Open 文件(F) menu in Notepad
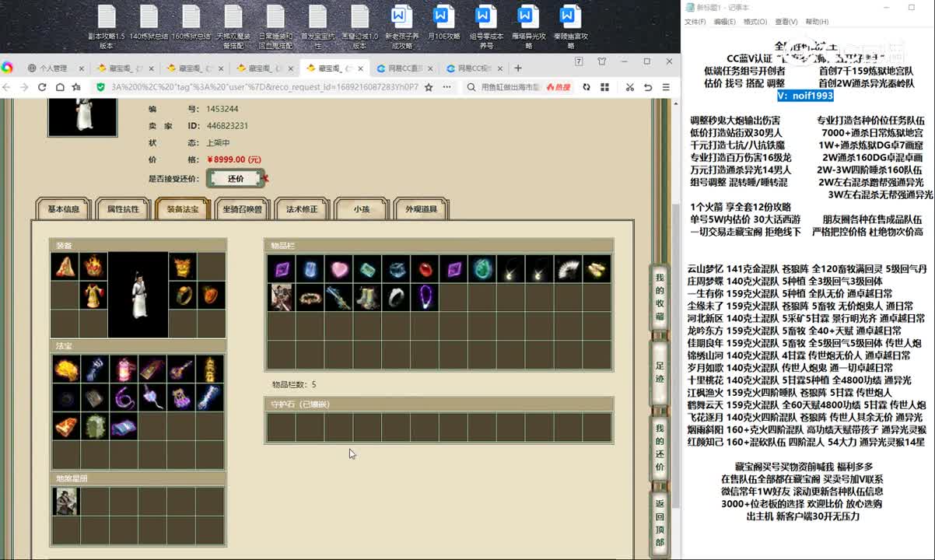The width and height of the screenshot is (935, 560). click(695, 22)
